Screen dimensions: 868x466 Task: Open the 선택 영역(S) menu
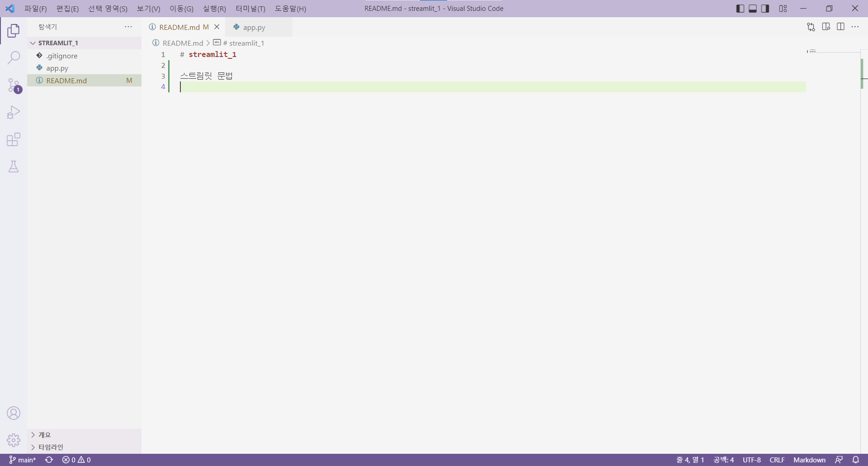[x=108, y=9]
